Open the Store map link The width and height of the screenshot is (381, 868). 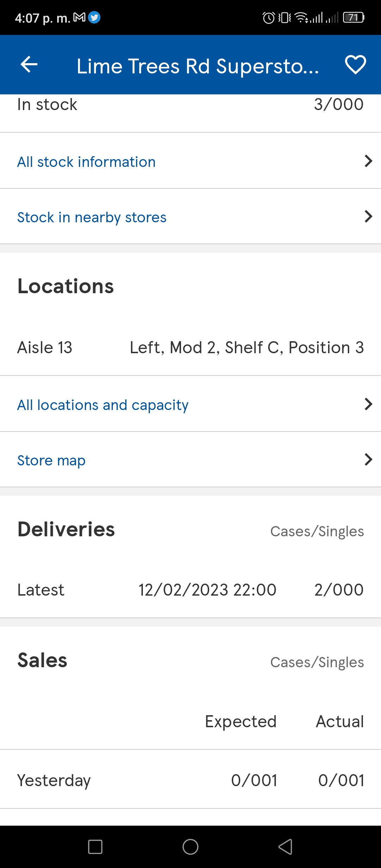(51, 460)
